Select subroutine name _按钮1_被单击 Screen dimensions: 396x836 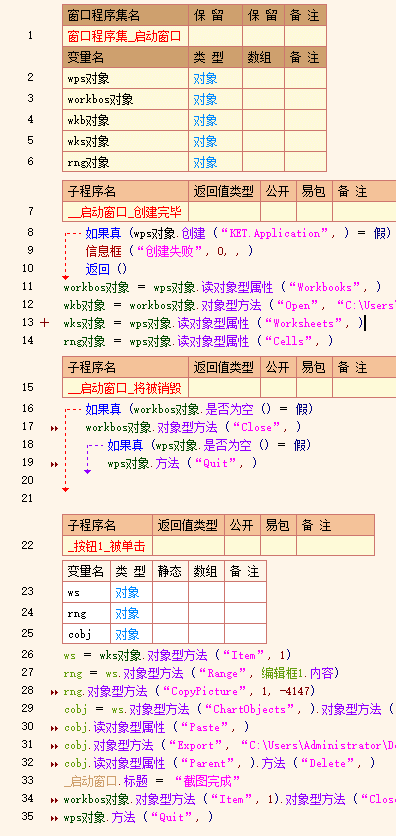(x=107, y=545)
